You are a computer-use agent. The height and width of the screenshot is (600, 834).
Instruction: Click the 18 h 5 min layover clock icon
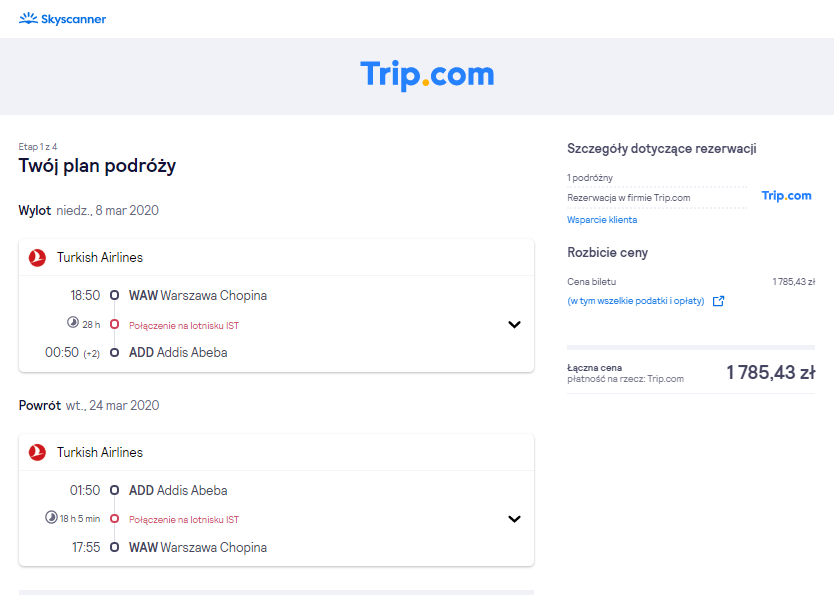point(51,517)
